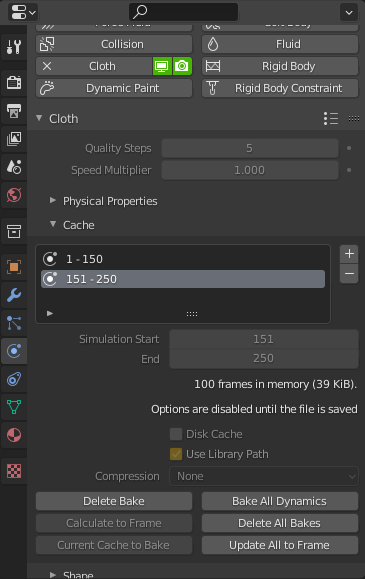Click the Speed Multiplier field
This screenshot has height=579, width=365.
point(250,170)
